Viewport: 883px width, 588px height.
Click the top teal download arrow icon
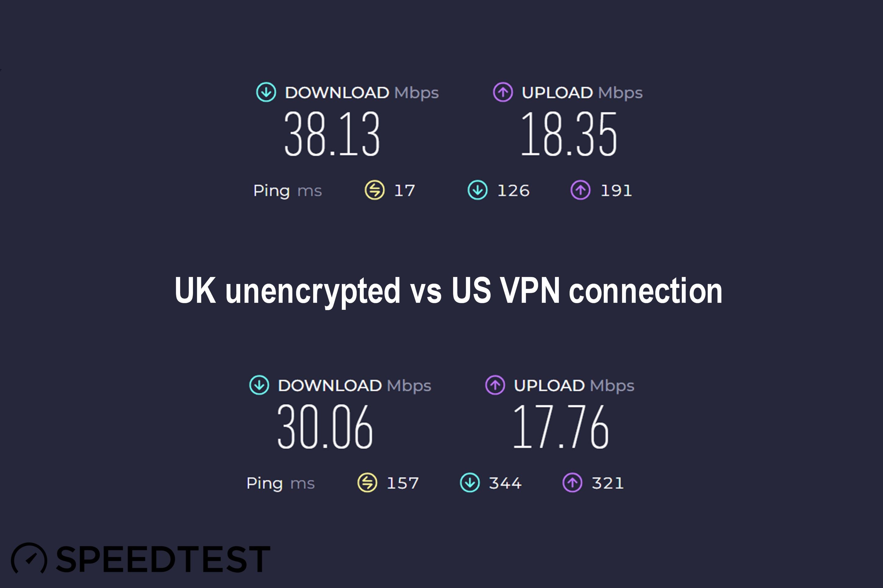pyautogui.click(x=266, y=92)
